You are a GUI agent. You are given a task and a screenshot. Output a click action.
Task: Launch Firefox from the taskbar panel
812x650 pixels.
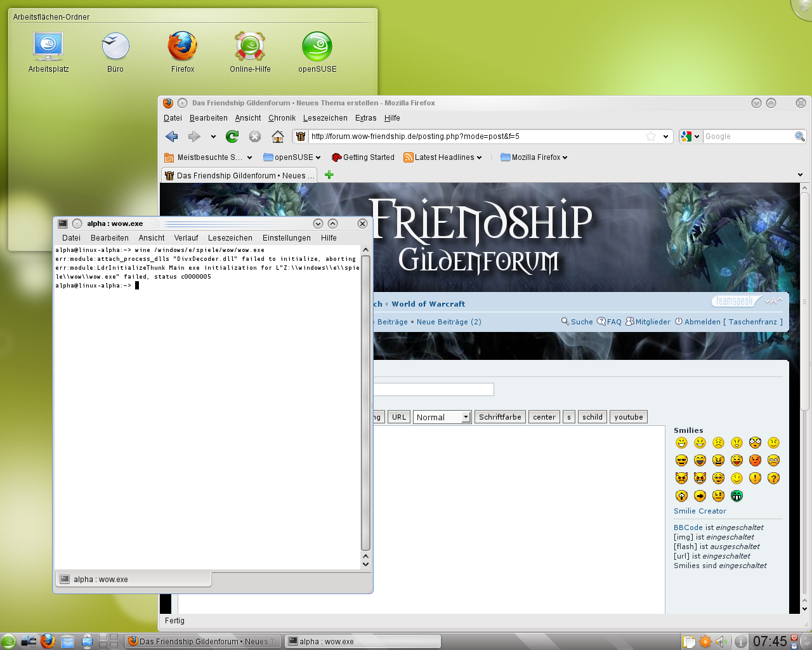pyautogui.click(x=48, y=641)
